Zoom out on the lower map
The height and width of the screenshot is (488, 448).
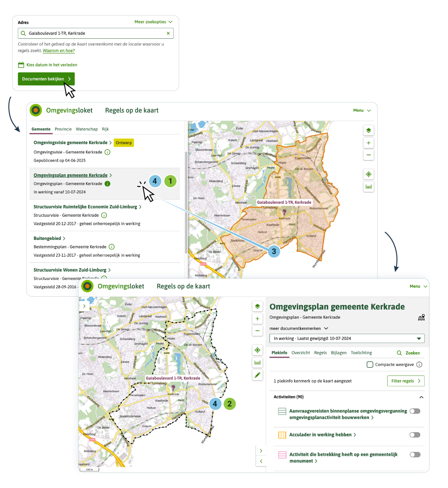pyautogui.click(x=257, y=331)
